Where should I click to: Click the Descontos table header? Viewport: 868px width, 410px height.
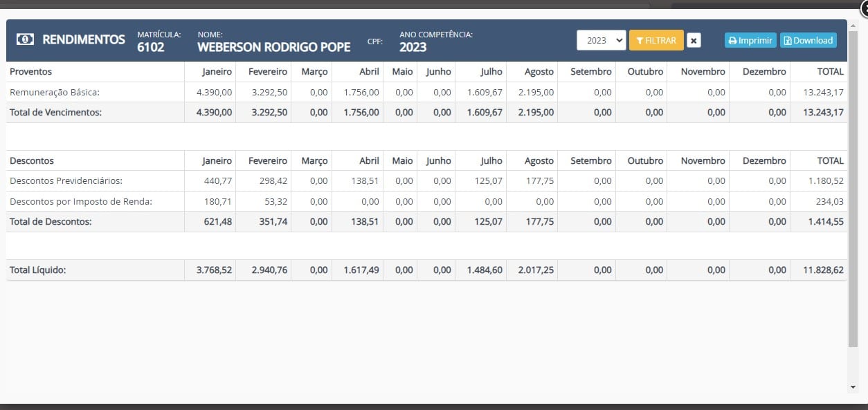pyautogui.click(x=32, y=161)
